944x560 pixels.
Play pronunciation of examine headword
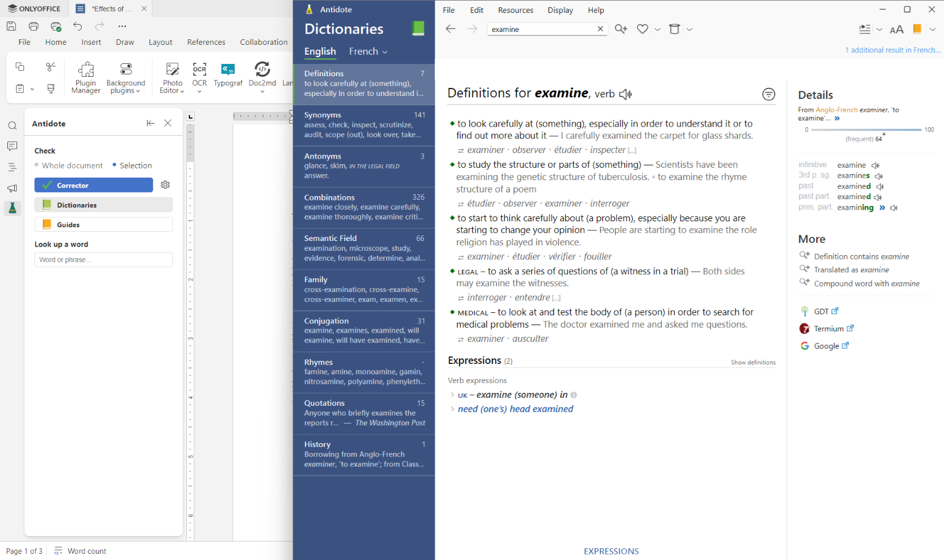[x=625, y=94]
